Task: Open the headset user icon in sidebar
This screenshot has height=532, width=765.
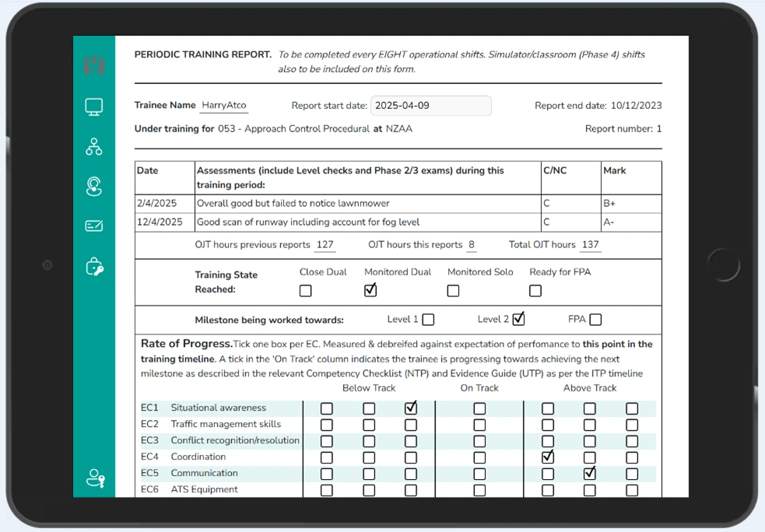Action: click(x=94, y=186)
